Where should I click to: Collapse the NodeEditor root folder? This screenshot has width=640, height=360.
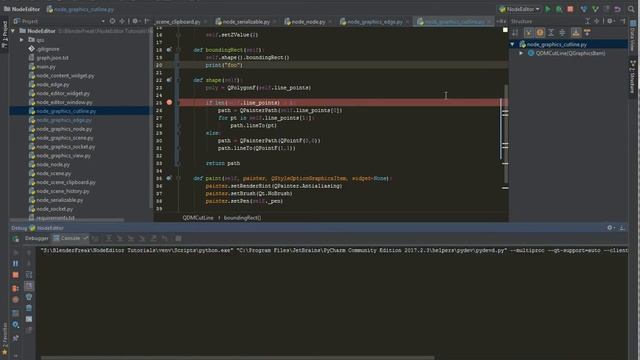click(x=13, y=31)
